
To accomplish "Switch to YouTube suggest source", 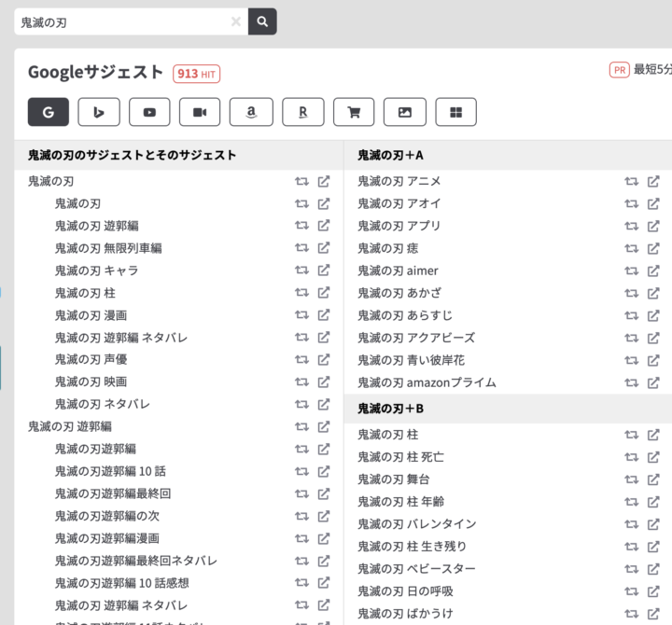I will tap(149, 112).
